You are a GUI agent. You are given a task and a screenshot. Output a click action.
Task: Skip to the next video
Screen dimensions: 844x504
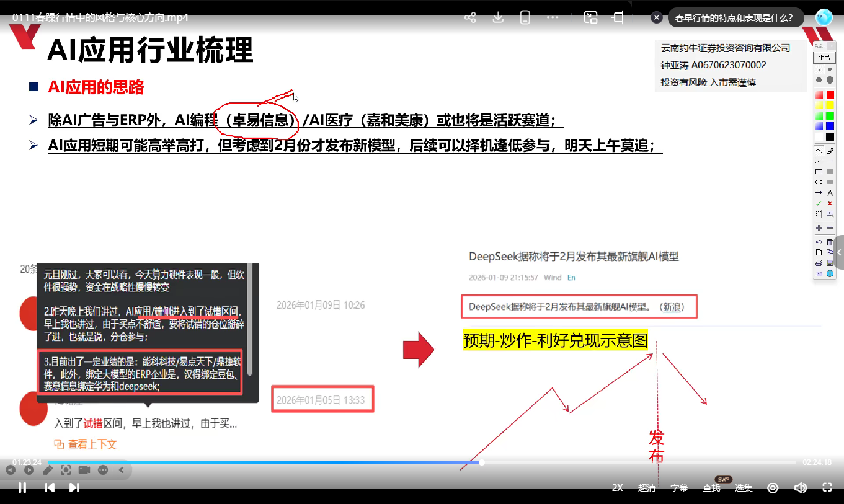74,487
